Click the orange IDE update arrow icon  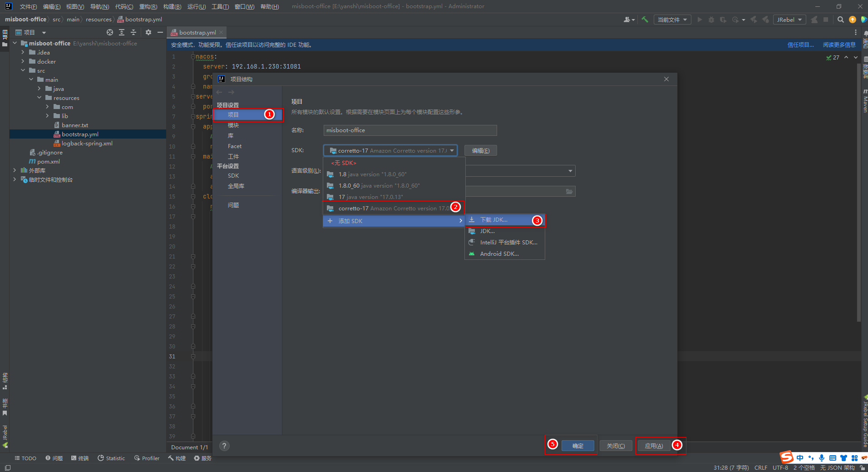point(853,20)
